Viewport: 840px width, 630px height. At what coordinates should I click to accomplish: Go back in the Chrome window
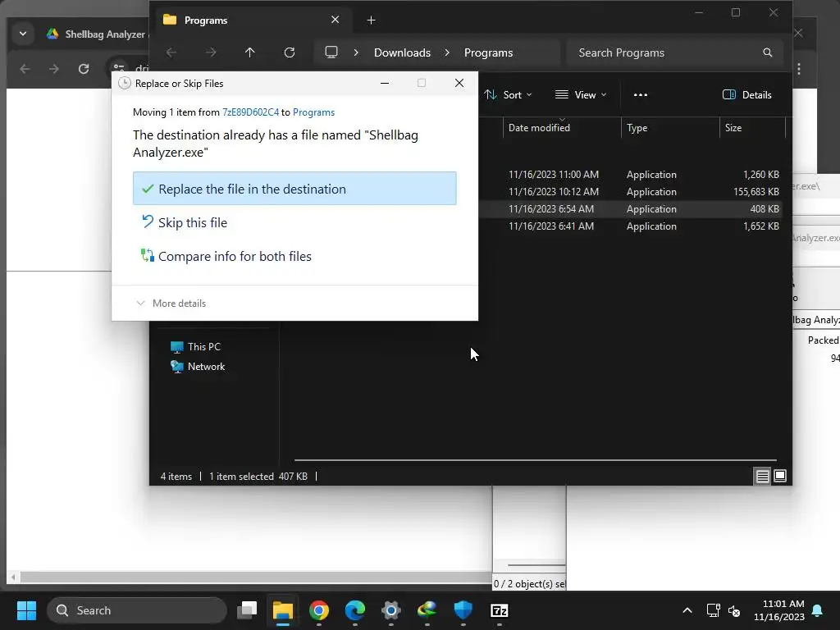[25, 69]
